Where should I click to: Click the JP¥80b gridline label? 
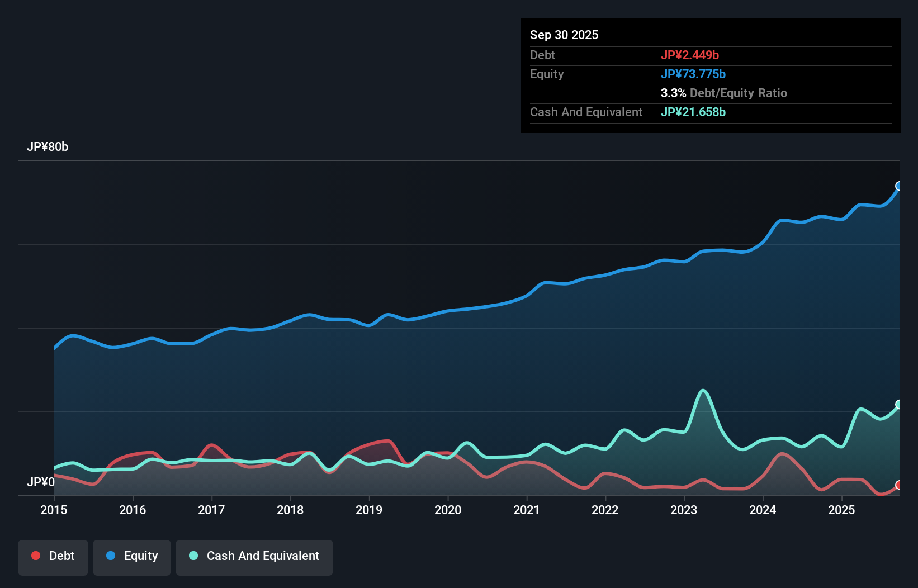[48, 147]
